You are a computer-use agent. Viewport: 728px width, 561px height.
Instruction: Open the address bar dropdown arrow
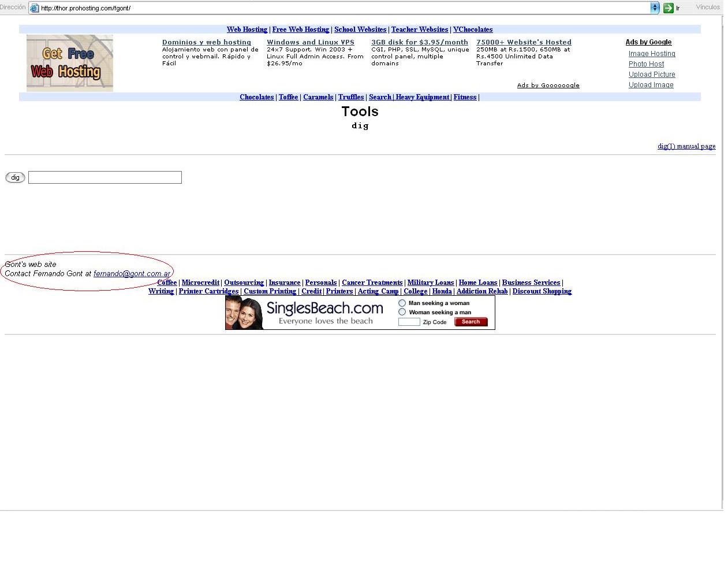(655, 8)
